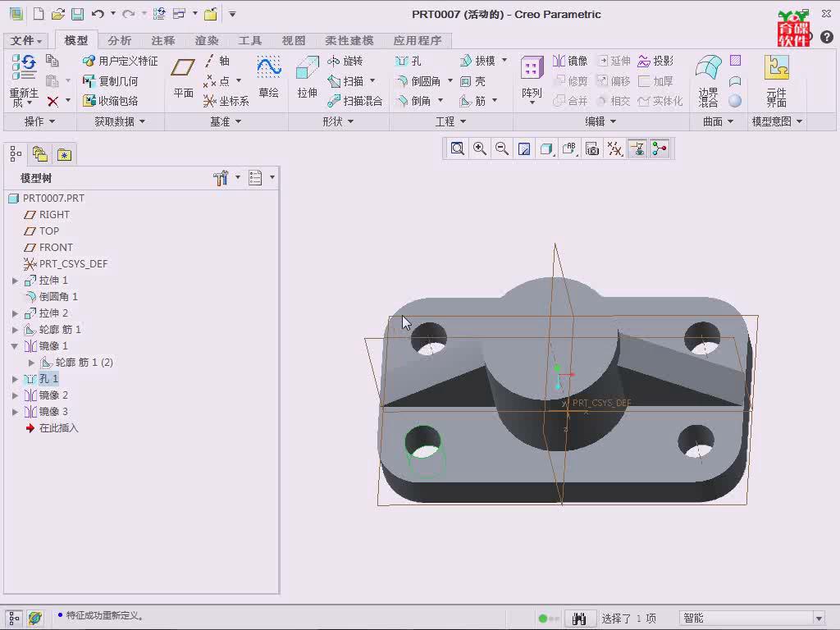This screenshot has width=840, height=630.
Task: Collapse 镜像 1 in the model tree
Action: tap(15, 346)
